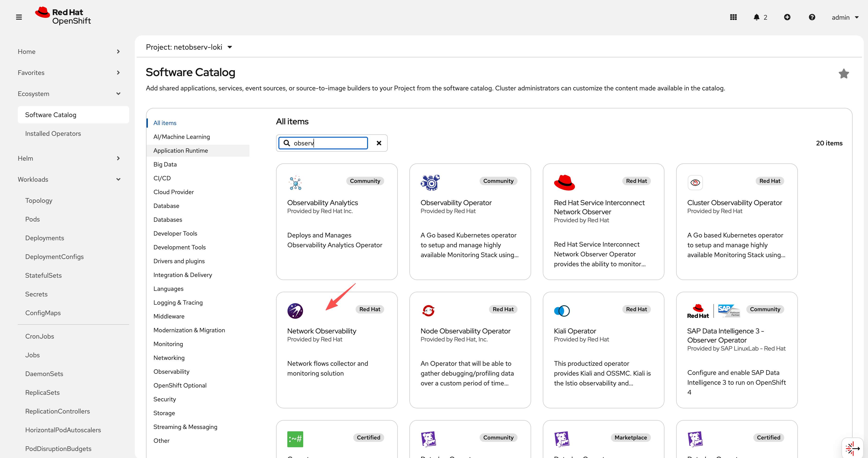Open the Cluster Observability Operator card
The height and width of the screenshot is (458, 868).
(734, 203)
